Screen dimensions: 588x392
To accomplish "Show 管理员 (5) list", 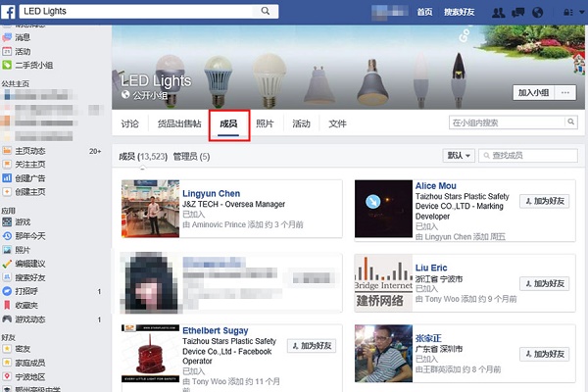I will (x=191, y=157).
